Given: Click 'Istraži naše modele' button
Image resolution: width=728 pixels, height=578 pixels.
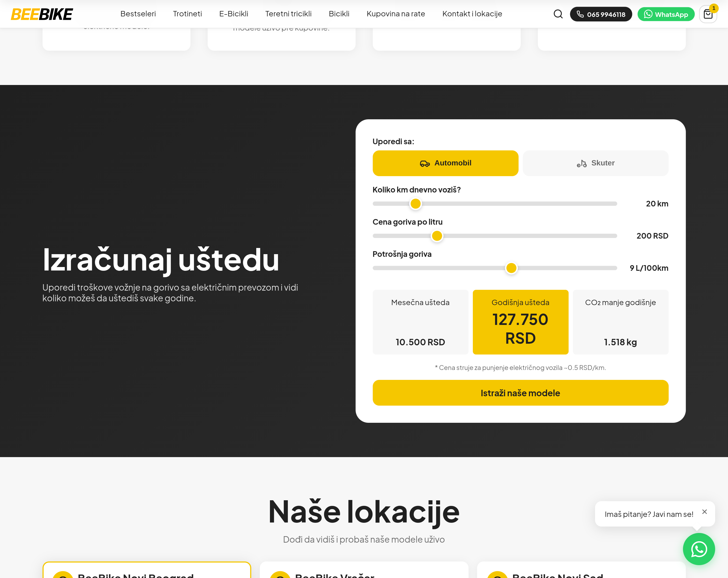Looking at the screenshot, I should (520, 393).
